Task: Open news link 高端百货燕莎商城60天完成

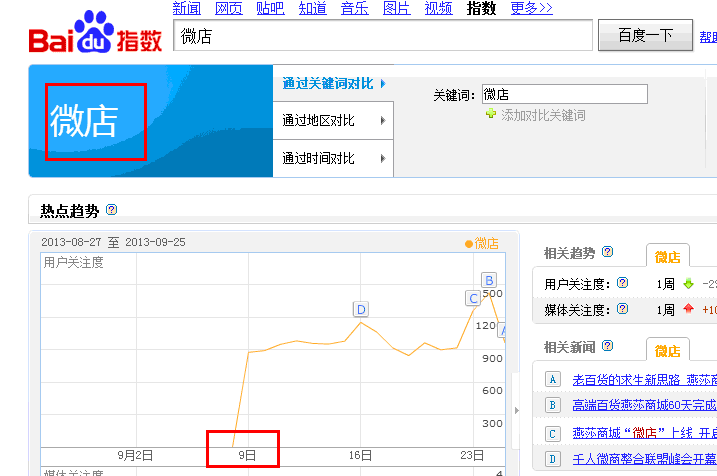Action: [645, 405]
